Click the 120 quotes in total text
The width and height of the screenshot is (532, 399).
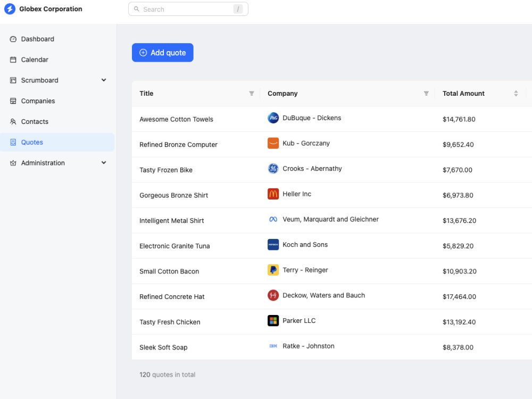click(167, 375)
